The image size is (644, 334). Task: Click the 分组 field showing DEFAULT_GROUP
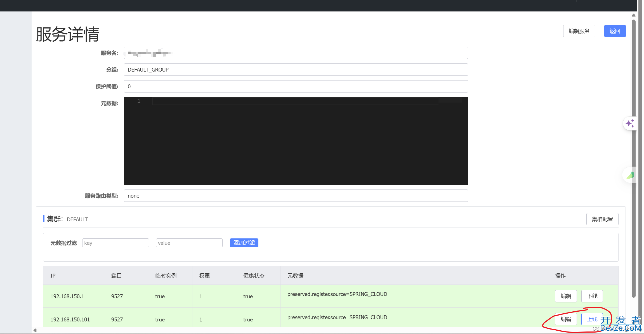pos(296,70)
